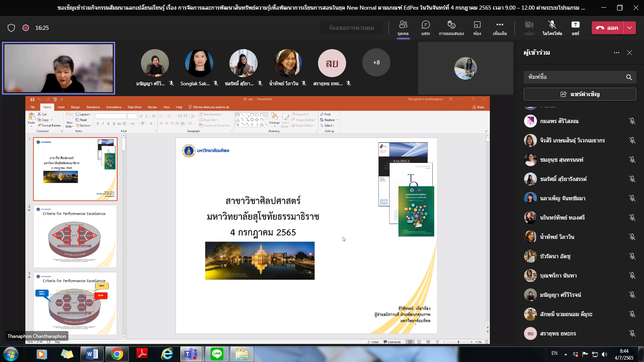Open the +8 more participants bubble

coord(376,62)
